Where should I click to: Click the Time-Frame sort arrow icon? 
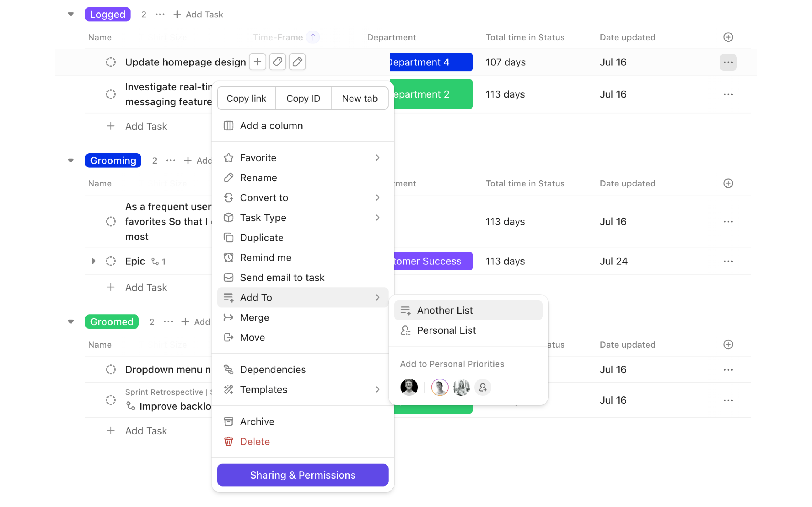313,37
